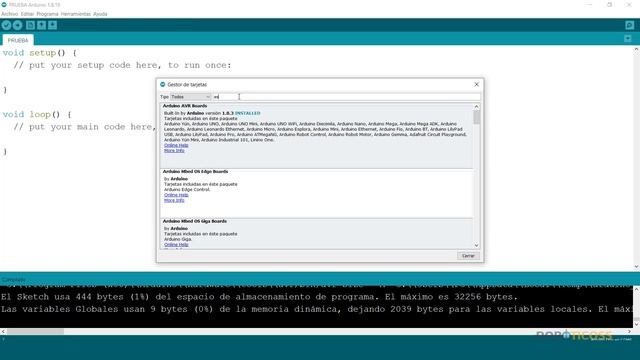Screen dimensions: 640x360
Task: Click the 'void loop() {' code line
Action: tap(37, 115)
